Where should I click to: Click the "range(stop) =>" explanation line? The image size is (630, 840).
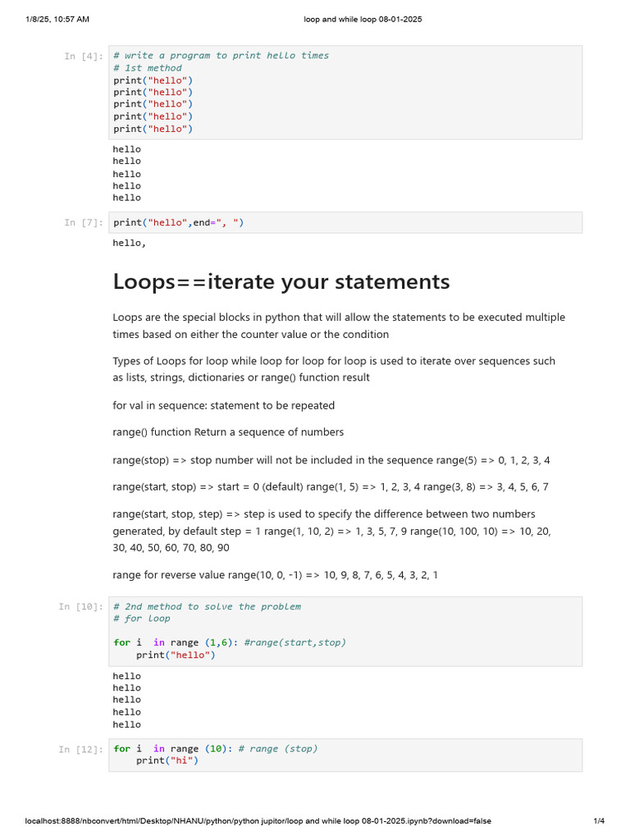(x=331, y=460)
